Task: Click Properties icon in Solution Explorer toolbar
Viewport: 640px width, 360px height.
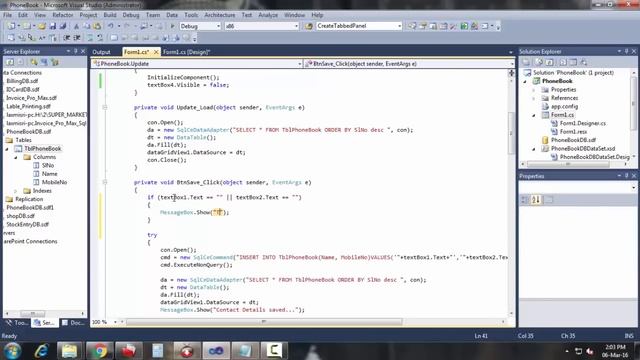Action: coord(526,62)
